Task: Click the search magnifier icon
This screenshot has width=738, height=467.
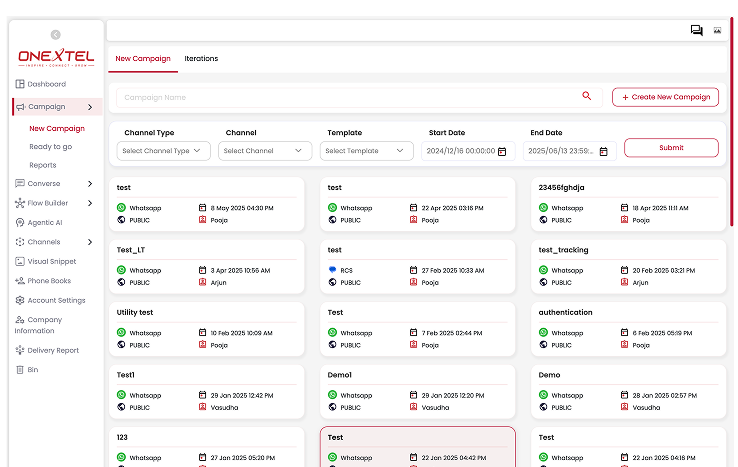Action: coord(587,97)
